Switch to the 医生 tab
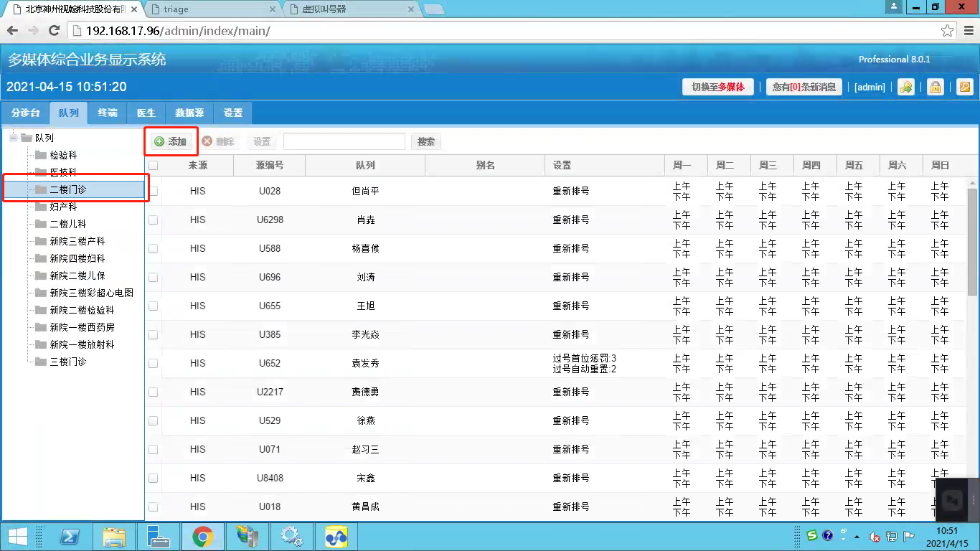 point(146,113)
